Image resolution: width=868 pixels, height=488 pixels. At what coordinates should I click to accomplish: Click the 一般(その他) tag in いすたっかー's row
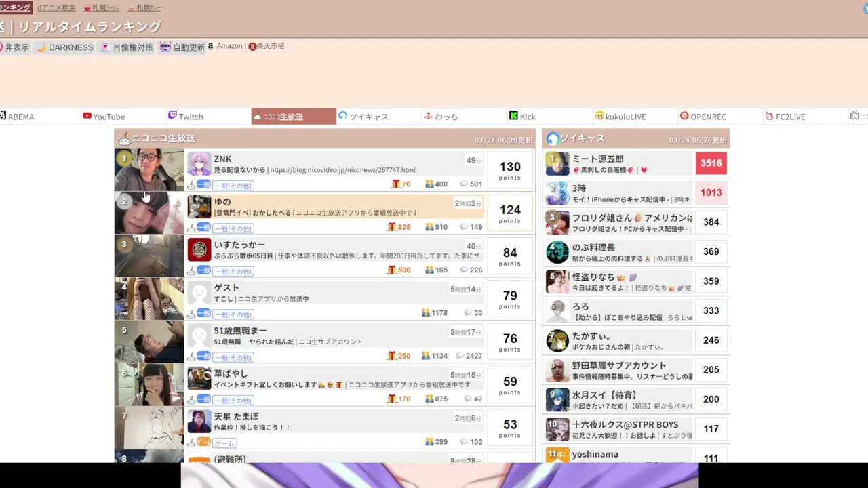(233, 271)
